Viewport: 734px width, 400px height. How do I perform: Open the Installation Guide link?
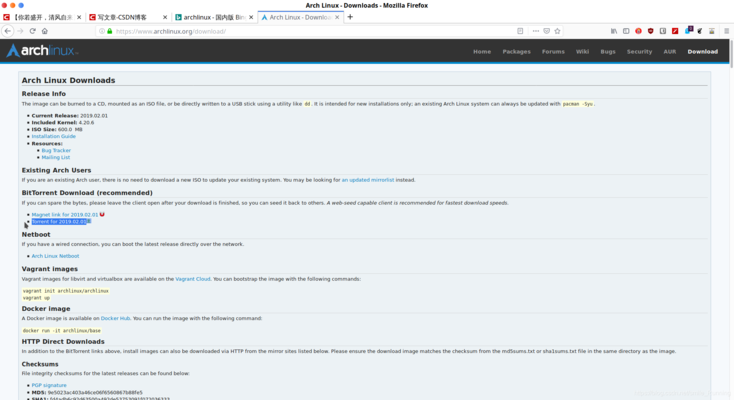click(x=53, y=136)
